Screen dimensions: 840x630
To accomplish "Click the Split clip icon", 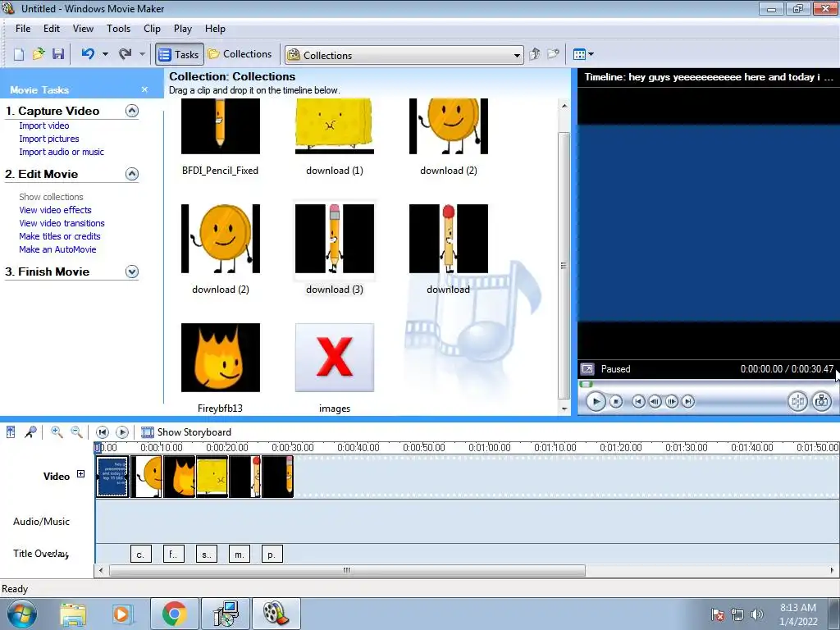I will [x=797, y=401].
